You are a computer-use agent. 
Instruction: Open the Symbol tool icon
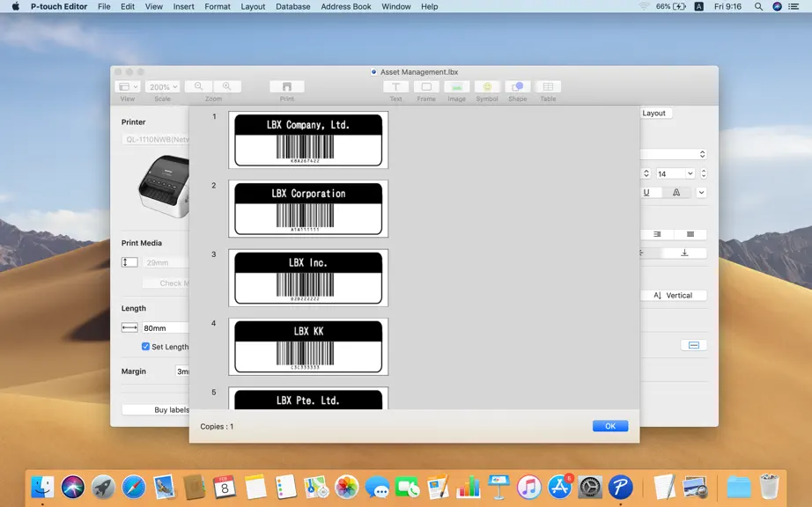(487, 86)
